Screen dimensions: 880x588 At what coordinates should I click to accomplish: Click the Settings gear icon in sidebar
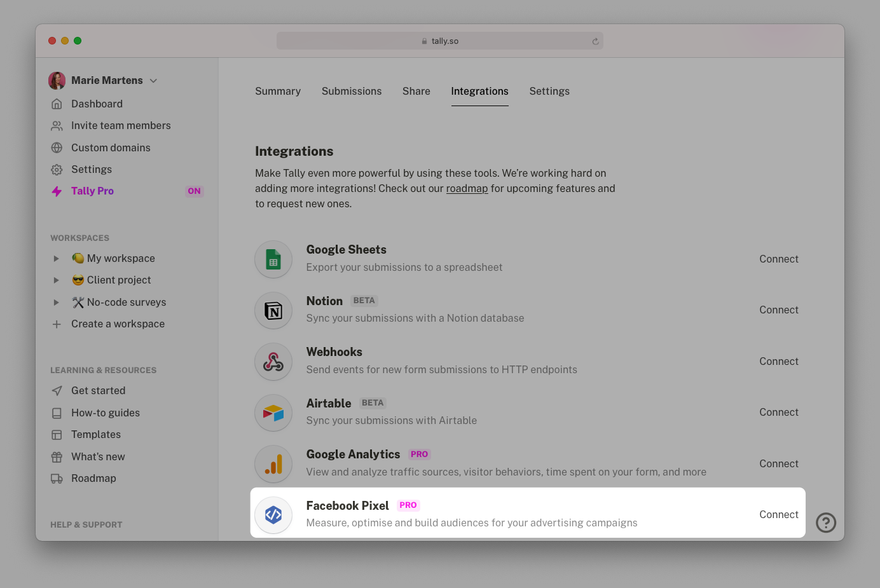57,170
